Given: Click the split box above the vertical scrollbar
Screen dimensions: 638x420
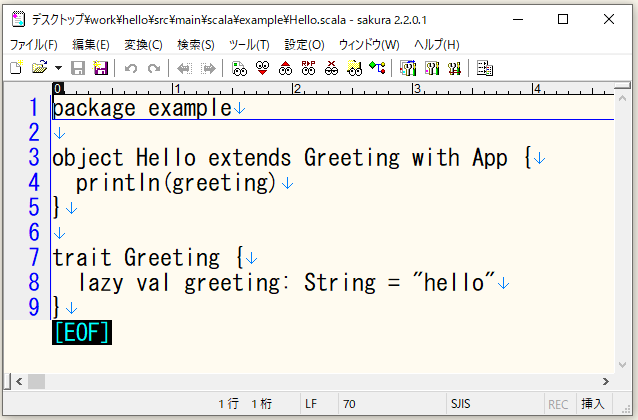Looking at the screenshot, I should pyautogui.click(x=622, y=85).
